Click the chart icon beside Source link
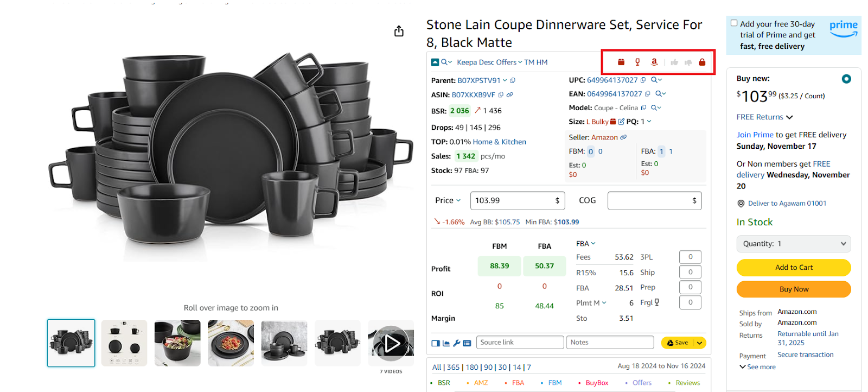The width and height of the screenshot is (868, 392). coord(446,343)
